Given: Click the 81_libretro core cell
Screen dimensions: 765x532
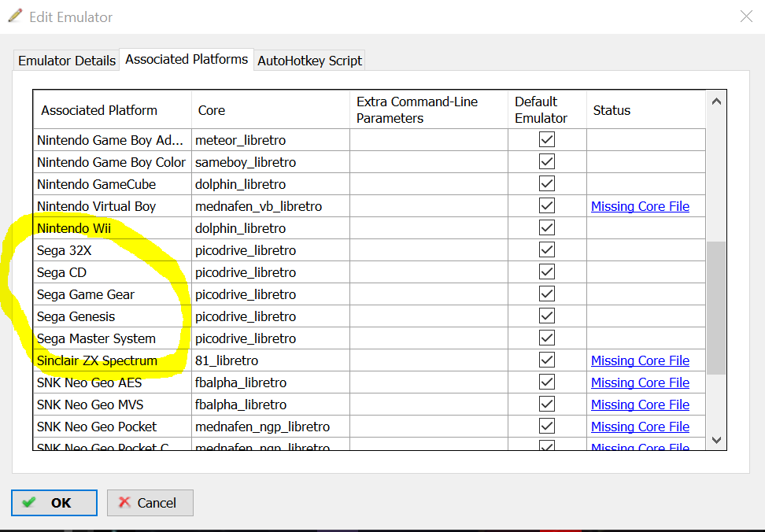Looking at the screenshot, I should [271, 360].
